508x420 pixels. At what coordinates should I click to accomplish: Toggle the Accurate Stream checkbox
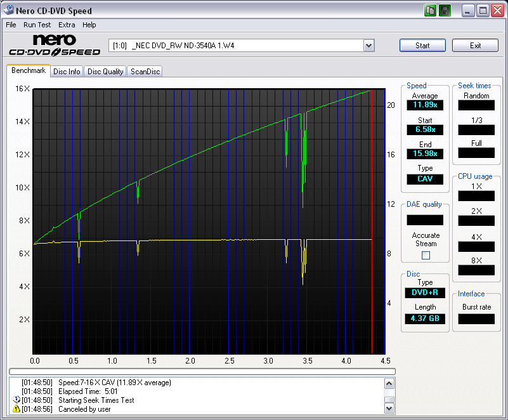click(x=426, y=256)
